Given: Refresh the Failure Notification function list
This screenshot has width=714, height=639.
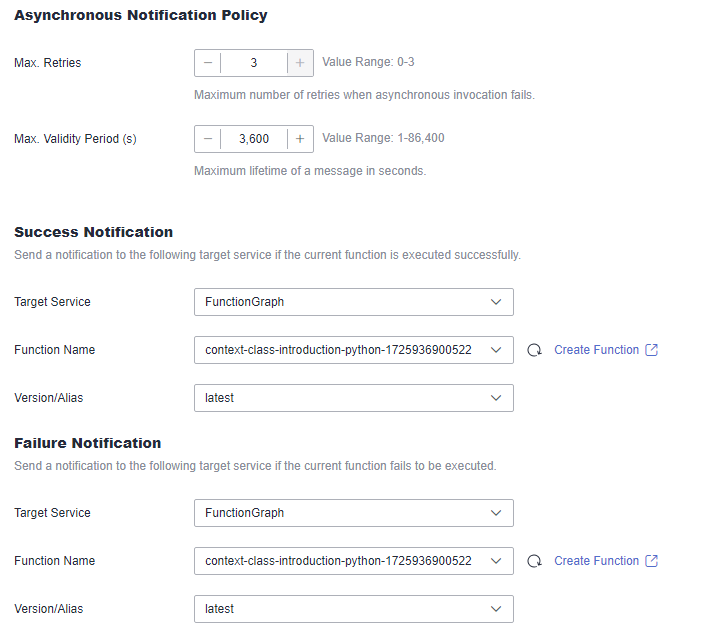Looking at the screenshot, I should tap(534, 561).
